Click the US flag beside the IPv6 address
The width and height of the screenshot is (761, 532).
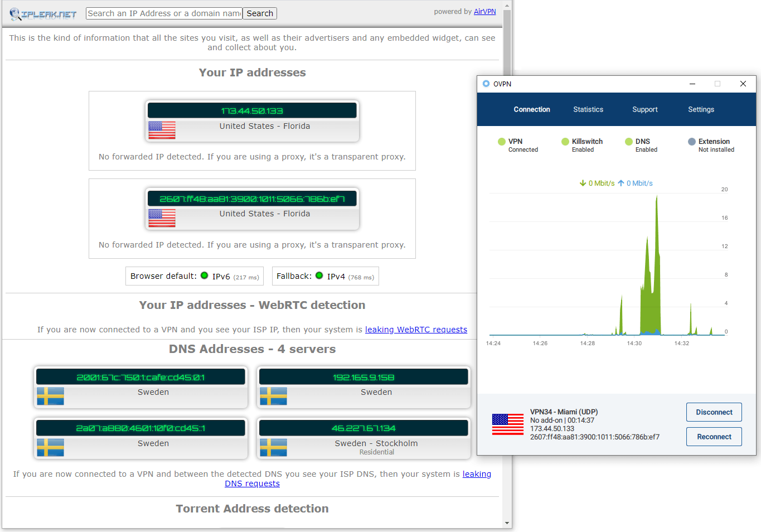pyautogui.click(x=161, y=218)
